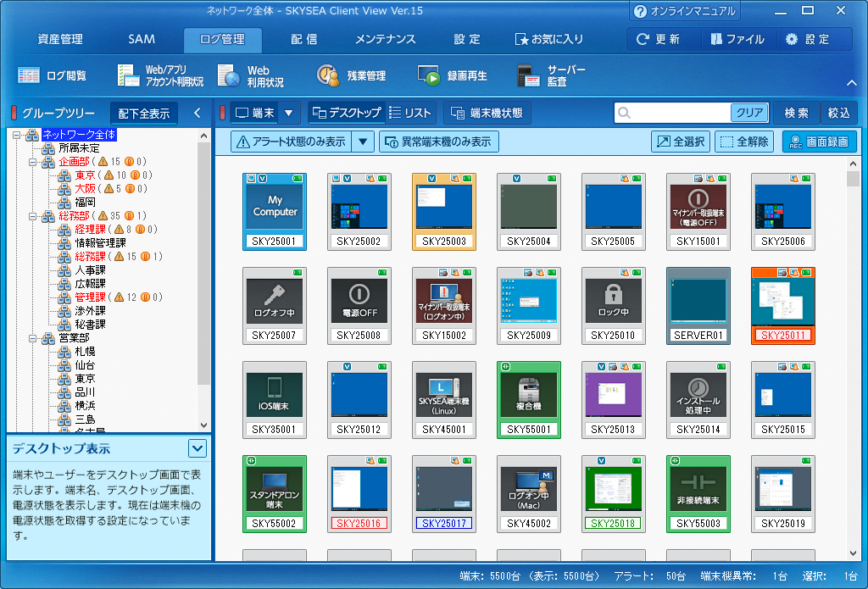Open the 設定 gear button at top right
The width and height of the screenshot is (868, 589).
pos(808,39)
